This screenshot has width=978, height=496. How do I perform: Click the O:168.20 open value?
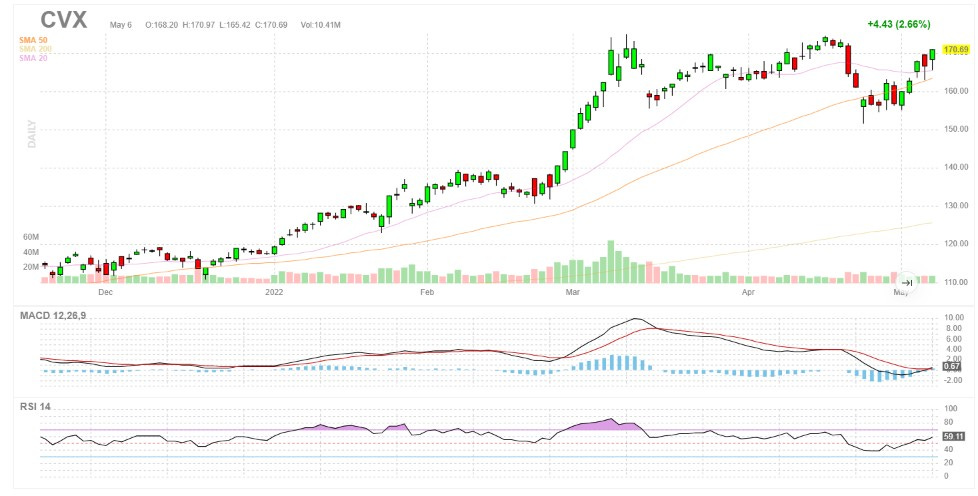click(162, 25)
